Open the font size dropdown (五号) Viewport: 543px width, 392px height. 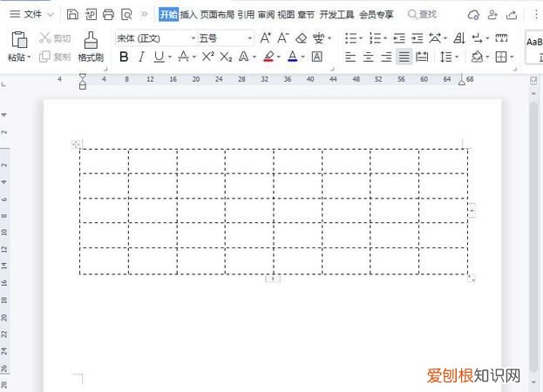[x=249, y=38]
